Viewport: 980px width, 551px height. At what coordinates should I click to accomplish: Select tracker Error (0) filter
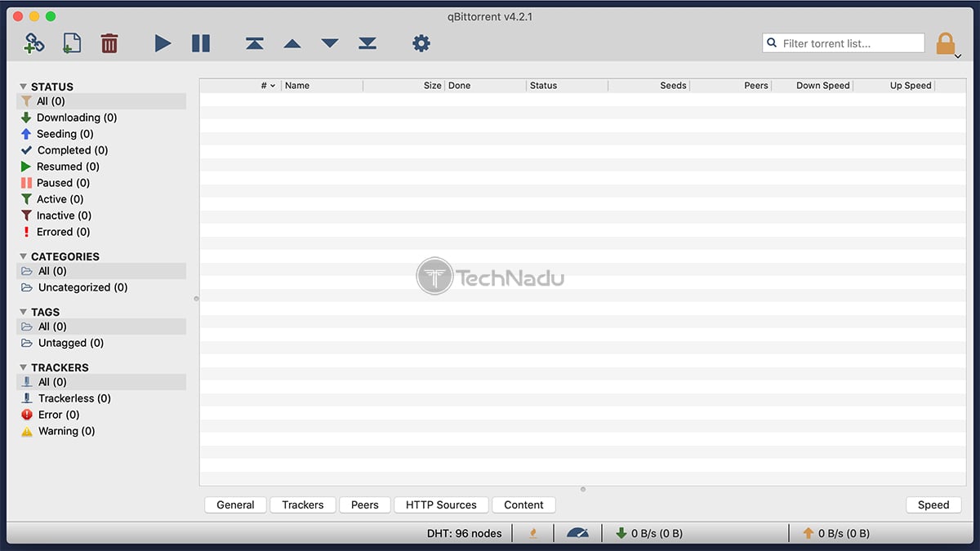pos(101,415)
